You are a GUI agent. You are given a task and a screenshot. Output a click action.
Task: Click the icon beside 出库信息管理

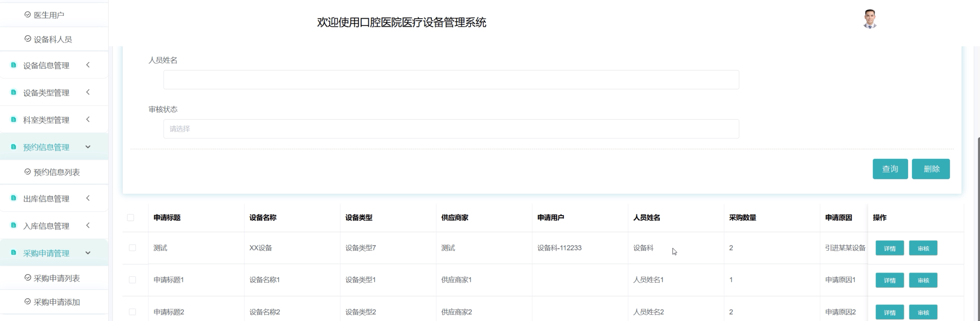coord(14,198)
